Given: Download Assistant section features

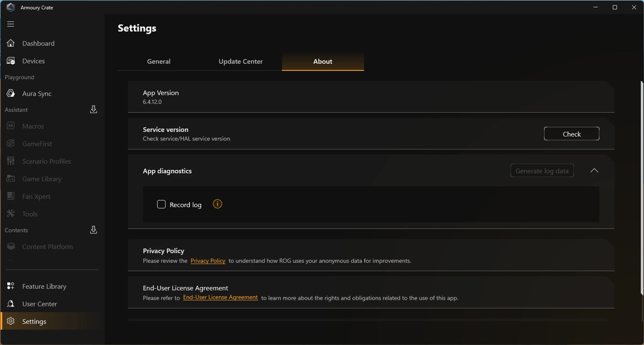Looking at the screenshot, I should click(94, 110).
